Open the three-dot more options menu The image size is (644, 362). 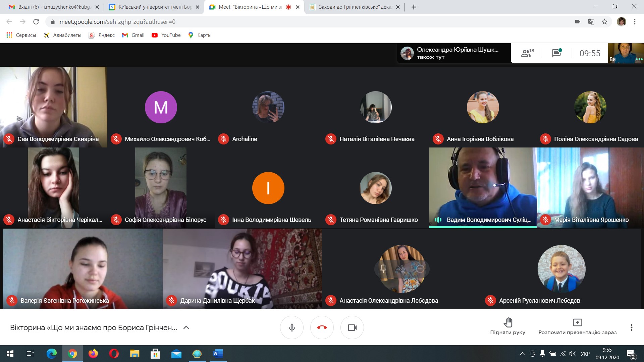pyautogui.click(x=631, y=327)
